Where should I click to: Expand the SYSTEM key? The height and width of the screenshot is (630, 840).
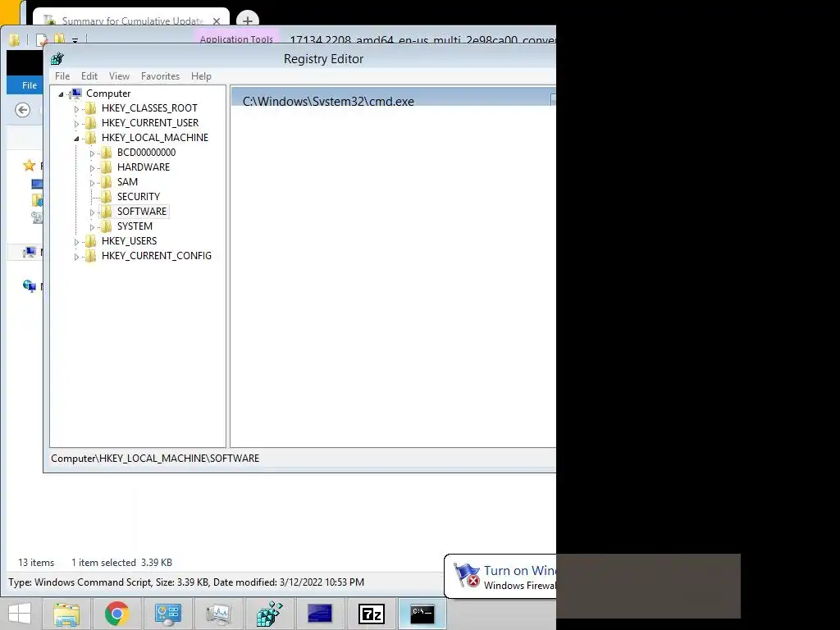92,227
